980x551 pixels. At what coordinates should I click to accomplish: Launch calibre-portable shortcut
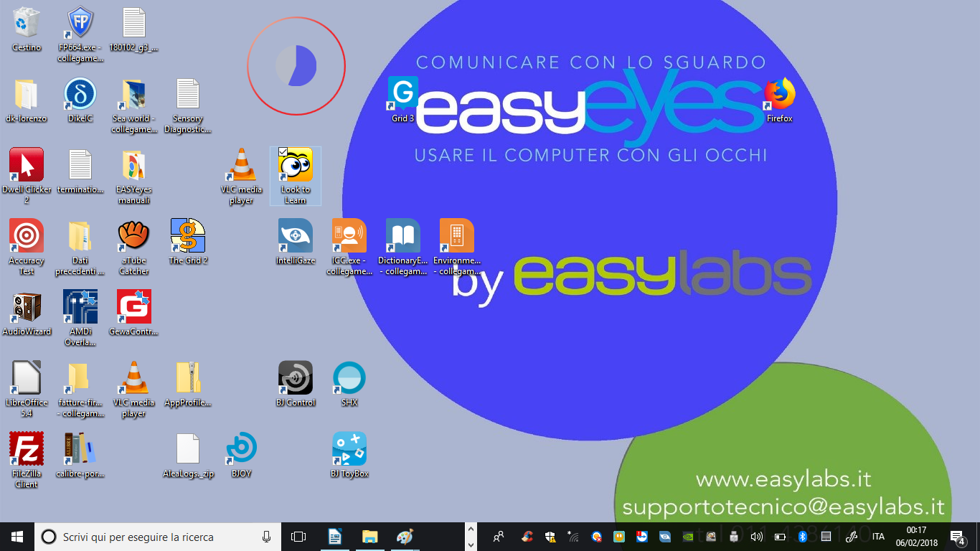pyautogui.click(x=80, y=456)
